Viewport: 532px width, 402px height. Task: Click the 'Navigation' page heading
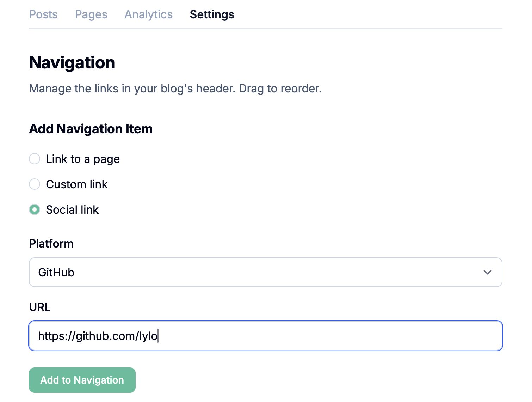[72, 63]
